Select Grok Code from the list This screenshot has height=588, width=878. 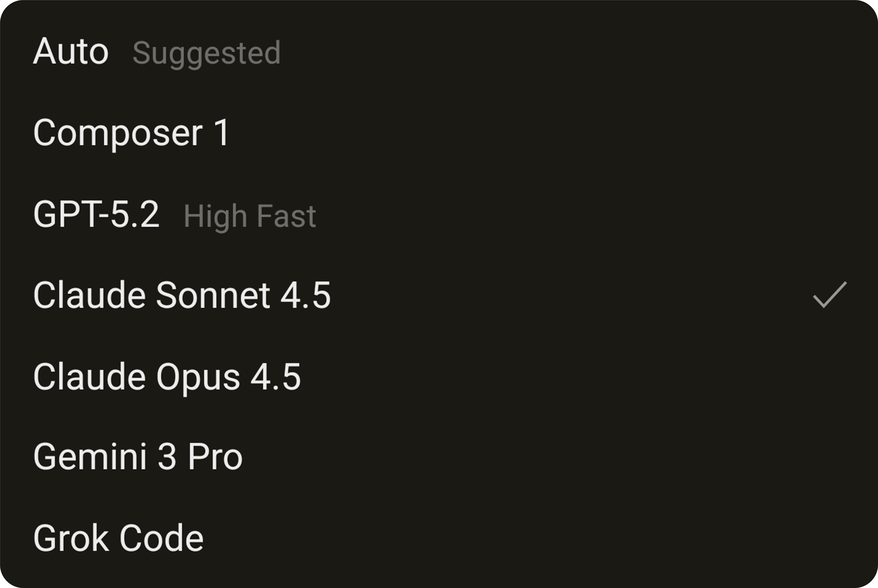118,538
